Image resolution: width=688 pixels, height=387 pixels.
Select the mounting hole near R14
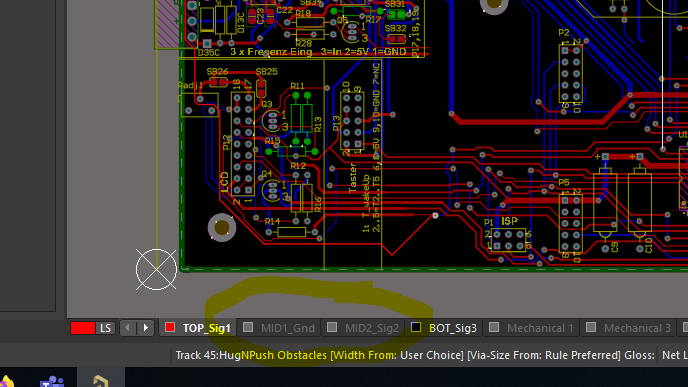pyautogui.click(x=222, y=228)
